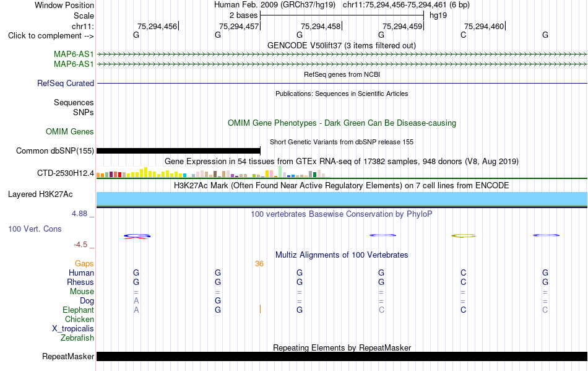Click the RefSeq genes from NCBI title
This screenshot has width=588, height=371.
[342, 74]
